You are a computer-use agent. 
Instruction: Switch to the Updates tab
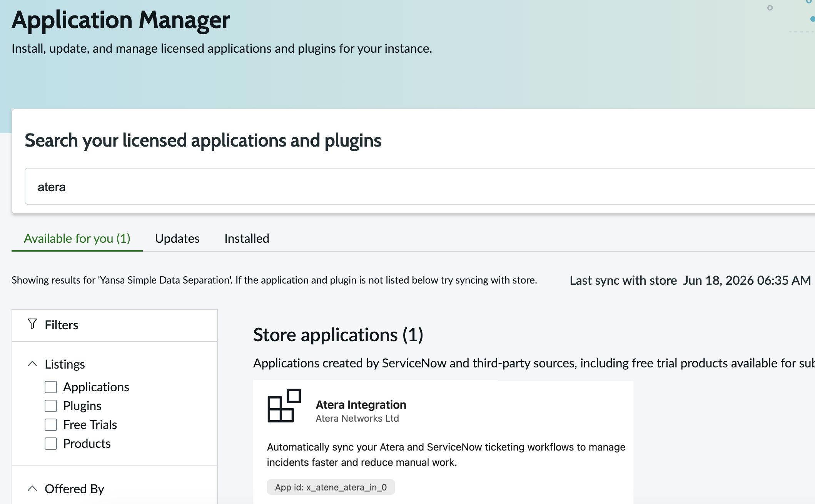pyautogui.click(x=177, y=239)
